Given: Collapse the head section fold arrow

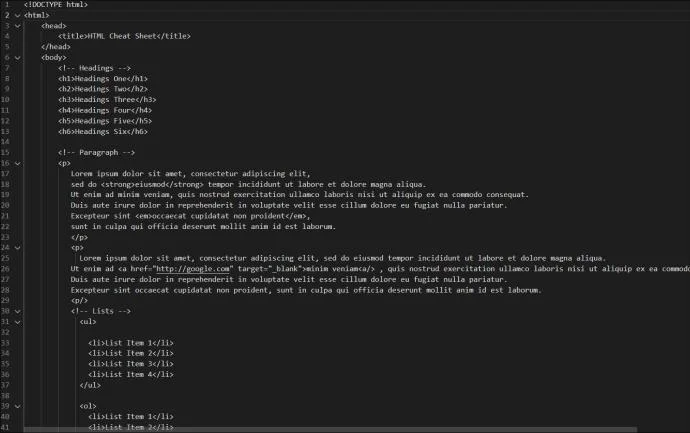Looking at the screenshot, I should point(18,26).
